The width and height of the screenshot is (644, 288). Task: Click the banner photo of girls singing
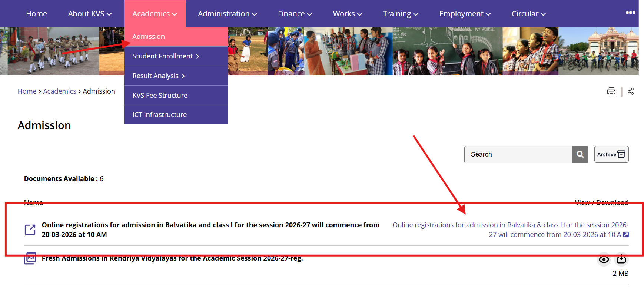coord(530,51)
